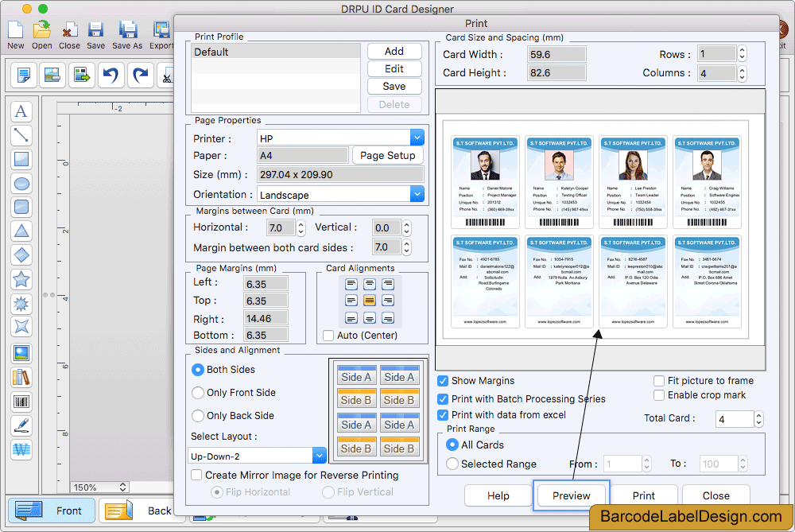The width and height of the screenshot is (795, 532).
Task: Select the Image insert tool
Action: pyautogui.click(x=21, y=354)
